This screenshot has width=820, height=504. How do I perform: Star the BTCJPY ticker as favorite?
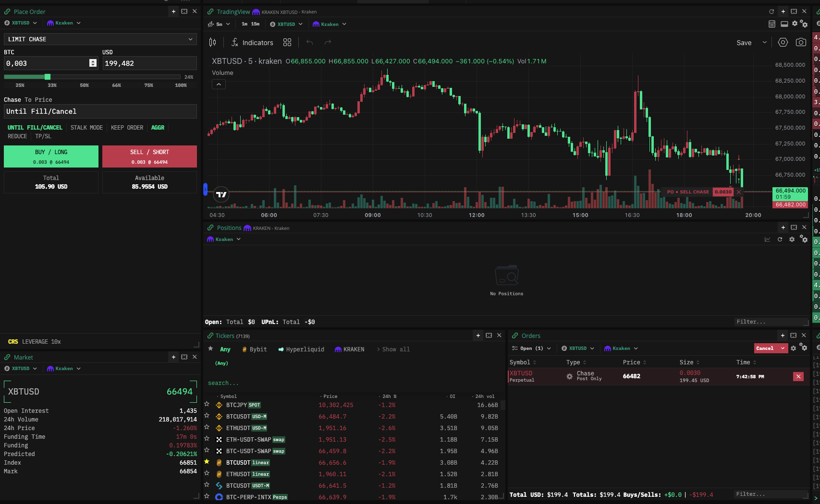207,405
